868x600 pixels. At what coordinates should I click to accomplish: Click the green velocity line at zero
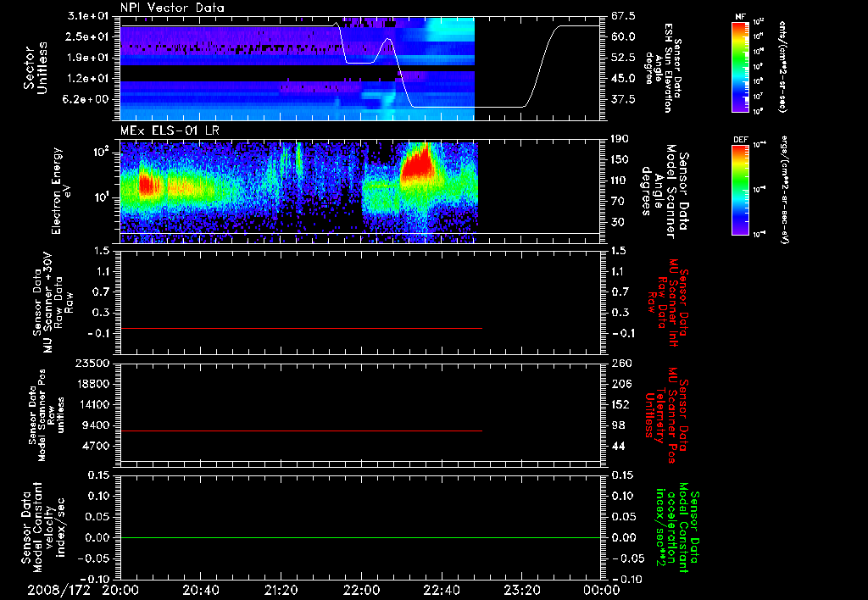click(360, 537)
